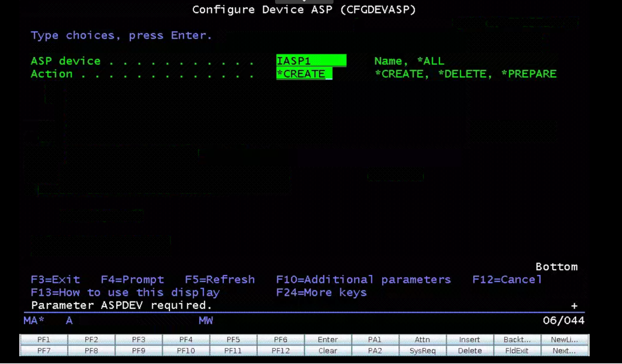Viewport: 622px width, 364px height.
Task: Focus the ASP device field containing IASP1
Action: click(312, 60)
